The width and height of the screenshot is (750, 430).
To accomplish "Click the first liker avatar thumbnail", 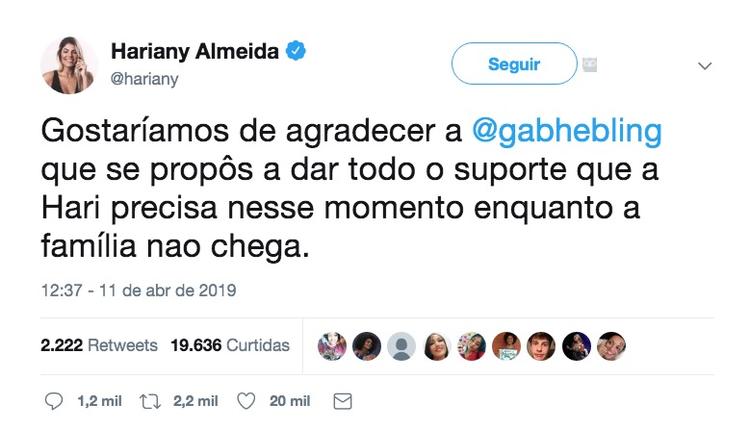I will point(332,346).
